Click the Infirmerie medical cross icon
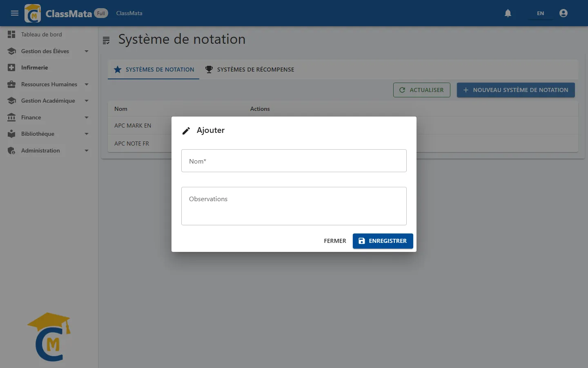This screenshot has width=588, height=368. pyautogui.click(x=11, y=67)
